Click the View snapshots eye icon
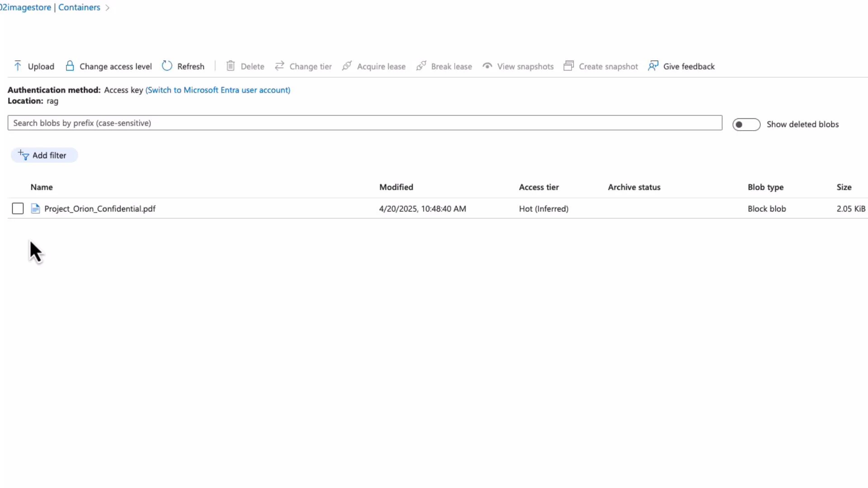The height and width of the screenshot is (488, 868). click(x=487, y=66)
